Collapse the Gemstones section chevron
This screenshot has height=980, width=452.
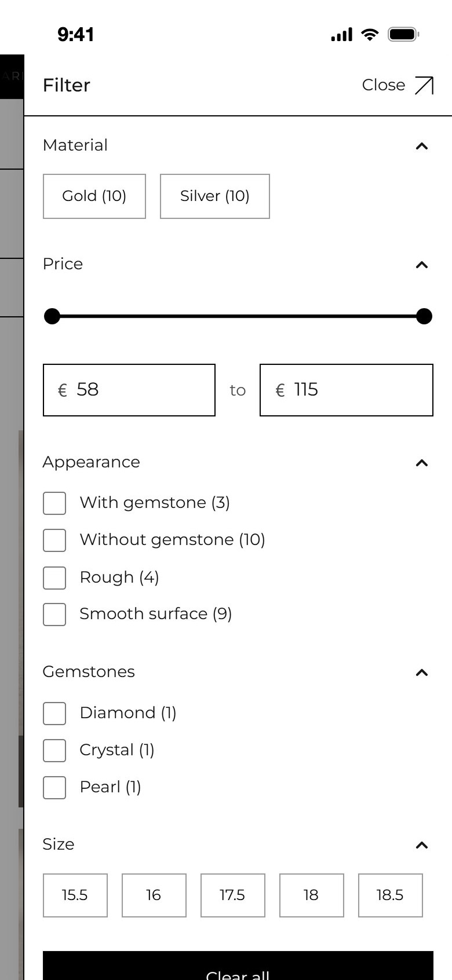(x=422, y=672)
